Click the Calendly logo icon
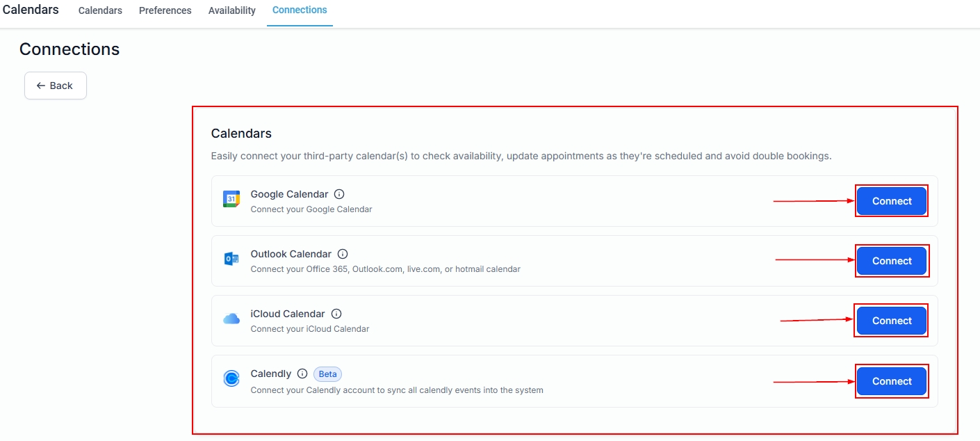The image size is (980, 441). [231, 378]
